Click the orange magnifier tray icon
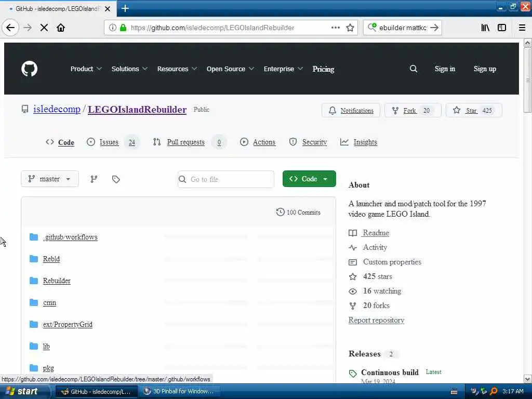The height and width of the screenshot is (399, 532). pos(494,391)
